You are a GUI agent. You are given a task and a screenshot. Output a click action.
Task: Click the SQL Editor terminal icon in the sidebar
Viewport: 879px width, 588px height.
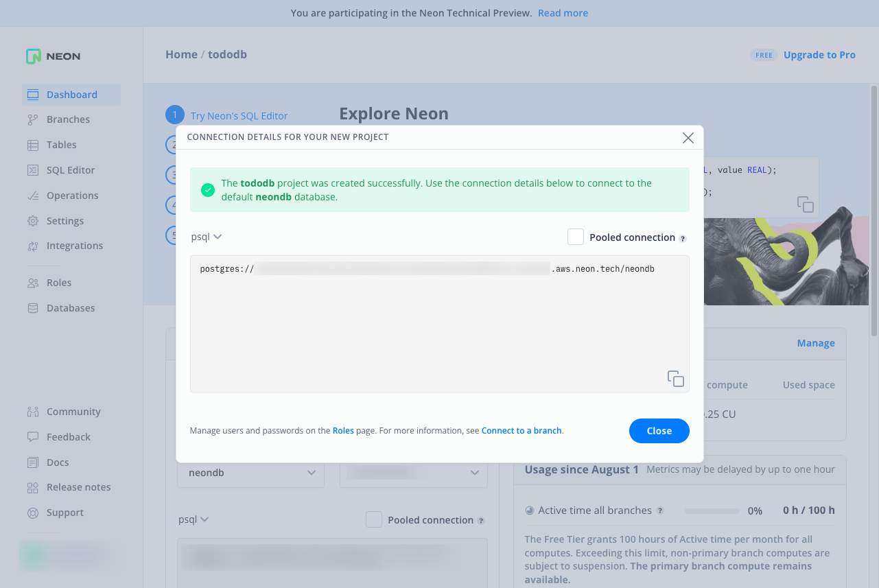click(33, 170)
